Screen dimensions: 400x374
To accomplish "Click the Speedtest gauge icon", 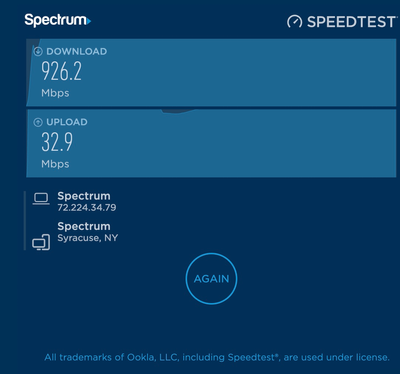I will pos(294,22).
